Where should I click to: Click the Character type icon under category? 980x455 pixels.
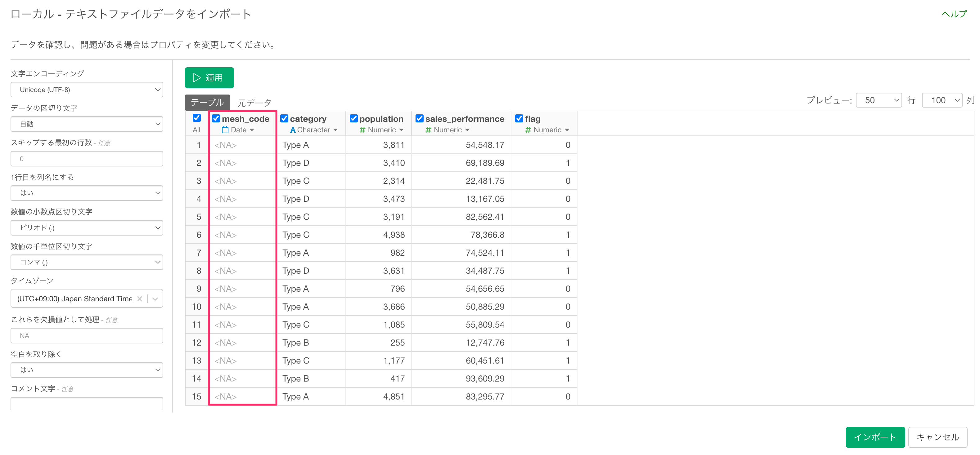(x=293, y=130)
